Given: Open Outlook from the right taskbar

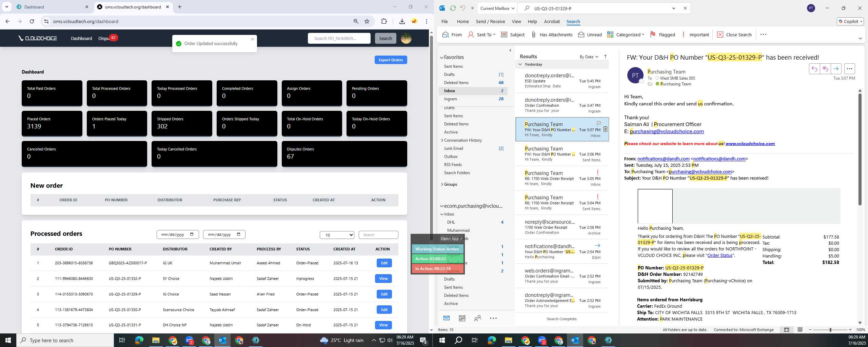Looking at the screenshot, I should coord(575,340).
